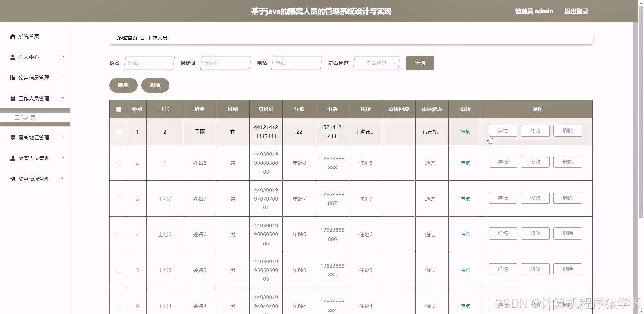Screen dimensions: 644x314
Task: Open the 个人中心 sidebar menu
Action: pos(35,57)
